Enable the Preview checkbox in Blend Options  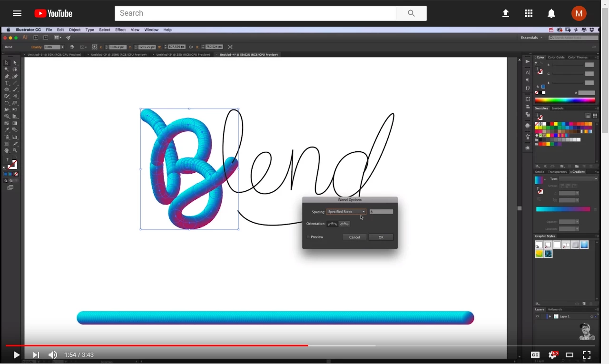coord(308,237)
